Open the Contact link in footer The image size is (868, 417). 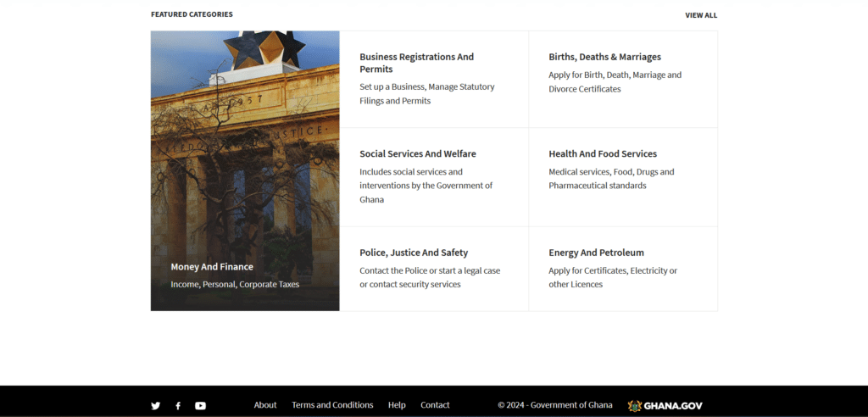tap(435, 405)
